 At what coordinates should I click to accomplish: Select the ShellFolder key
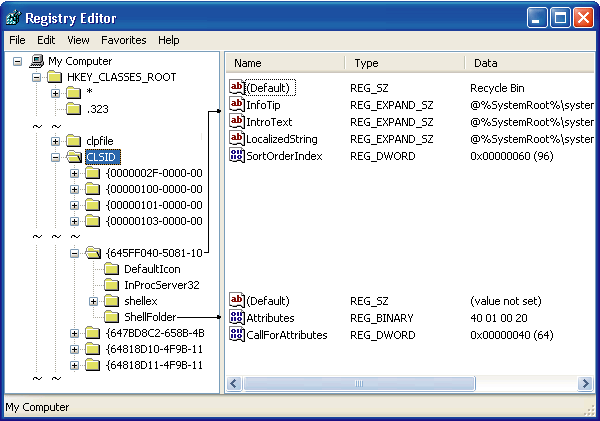point(150,317)
